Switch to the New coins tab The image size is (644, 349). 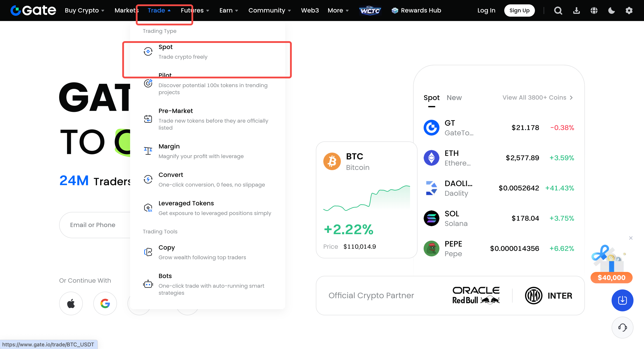coord(454,98)
